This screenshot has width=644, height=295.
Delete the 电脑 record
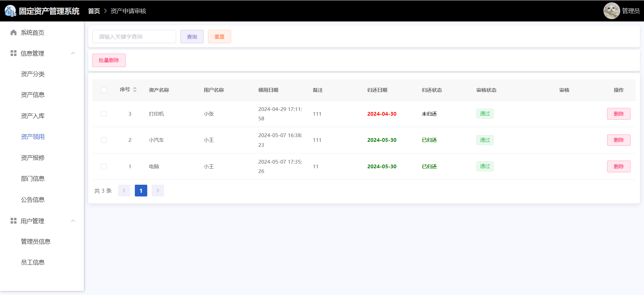pos(619,167)
